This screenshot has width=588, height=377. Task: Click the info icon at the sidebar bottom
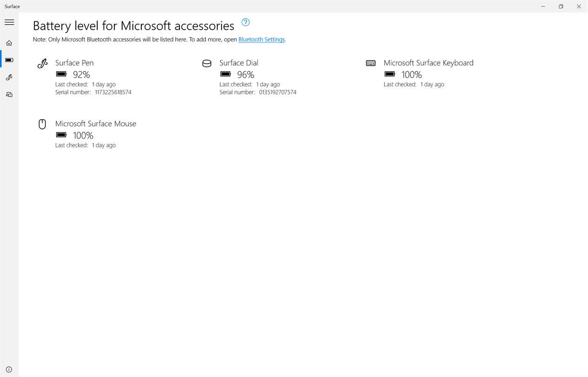9,370
